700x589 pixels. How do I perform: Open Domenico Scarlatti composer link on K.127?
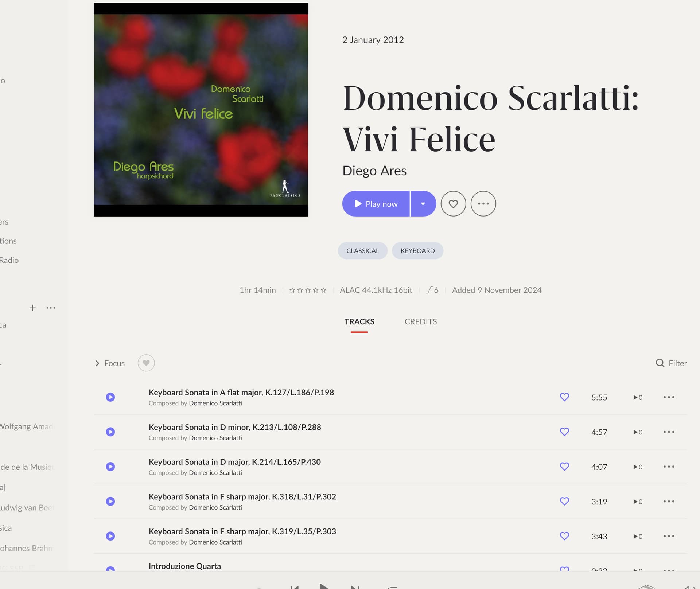pyautogui.click(x=215, y=403)
